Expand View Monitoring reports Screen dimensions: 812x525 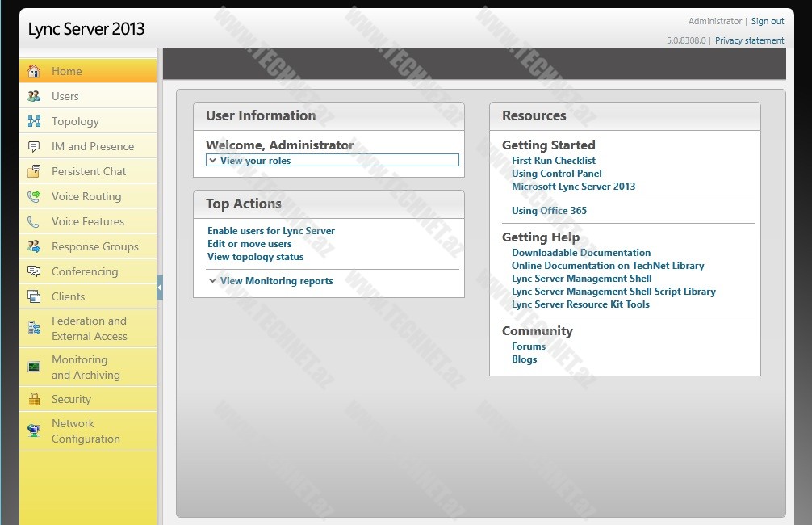[270, 281]
